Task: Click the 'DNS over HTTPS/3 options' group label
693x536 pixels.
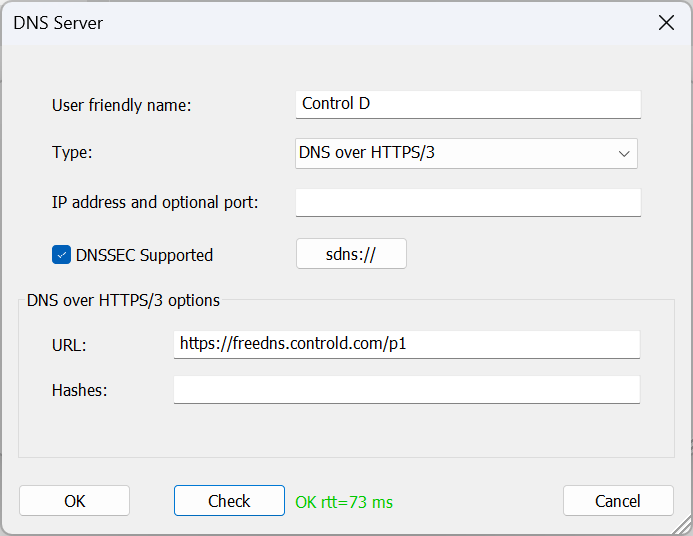Action: [123, 300]
